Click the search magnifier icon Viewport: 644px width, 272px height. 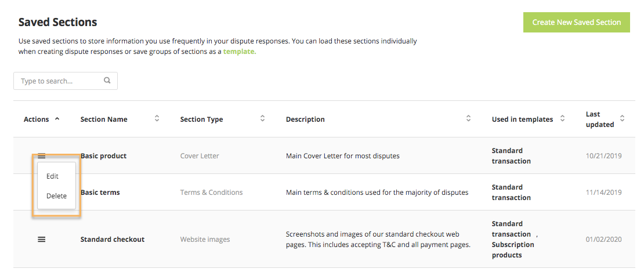tap(107, 81)
